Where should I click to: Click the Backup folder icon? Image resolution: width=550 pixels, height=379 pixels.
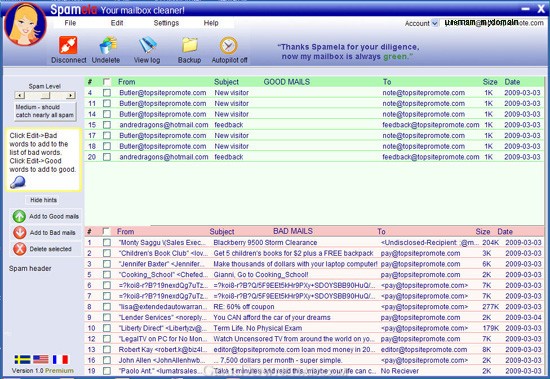coord(190,45)
